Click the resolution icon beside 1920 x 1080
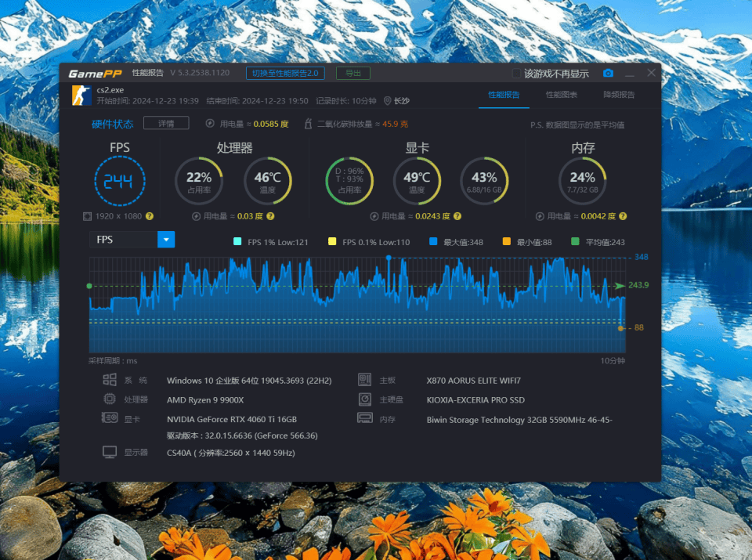 click(x=87, y=216)
